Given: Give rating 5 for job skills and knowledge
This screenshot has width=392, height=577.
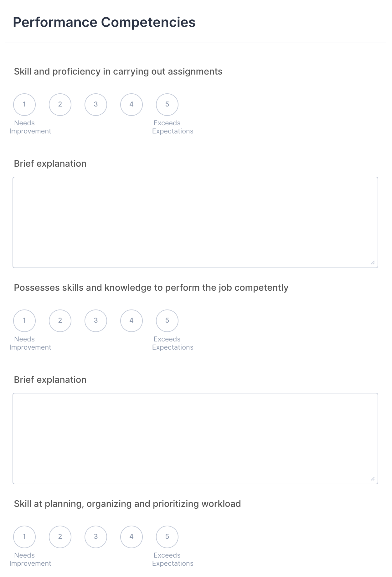Looking at the screenshot, I should 167,321.
